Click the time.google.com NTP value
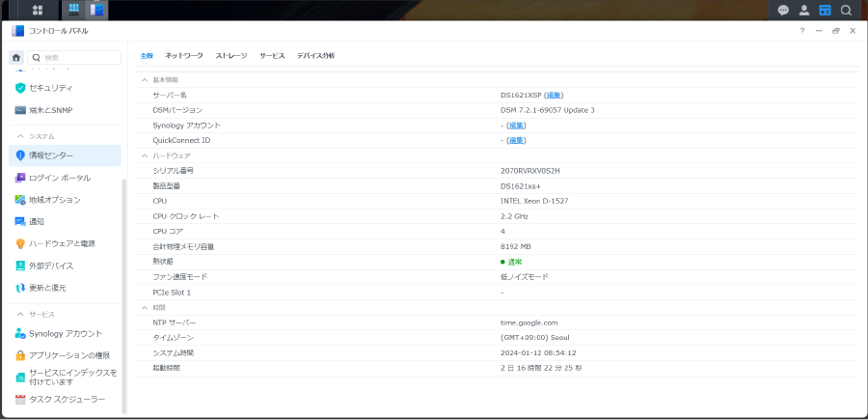This screenshot has width=868, height=420. point(529,322)
